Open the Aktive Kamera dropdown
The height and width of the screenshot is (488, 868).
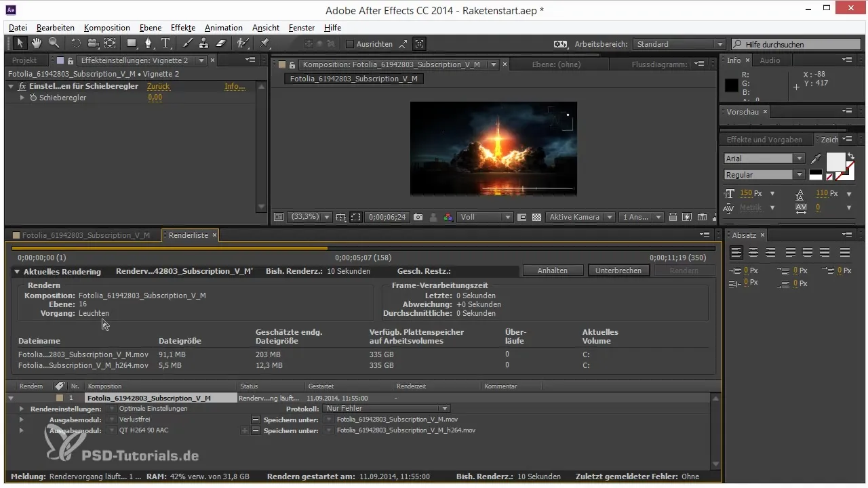580,218
